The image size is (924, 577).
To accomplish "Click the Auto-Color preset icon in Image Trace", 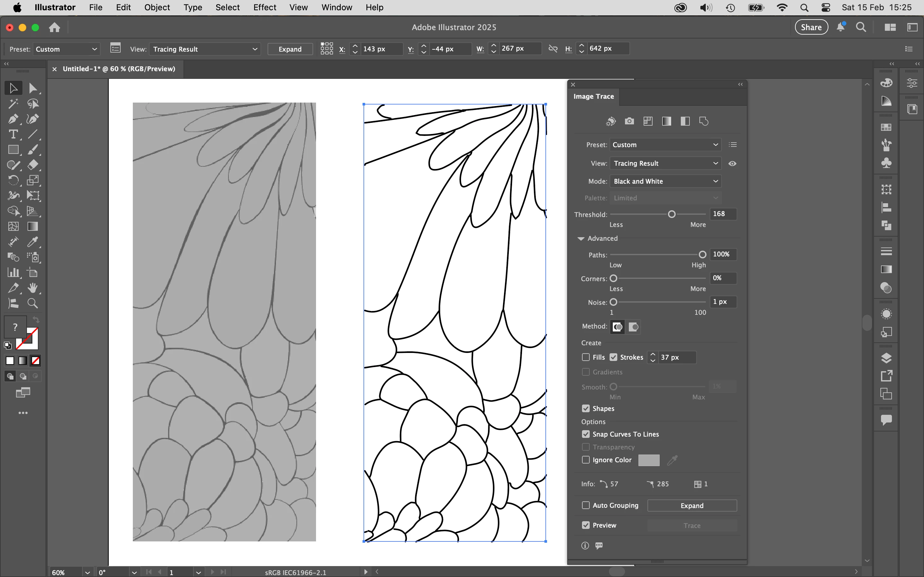I will coord(611,121).
